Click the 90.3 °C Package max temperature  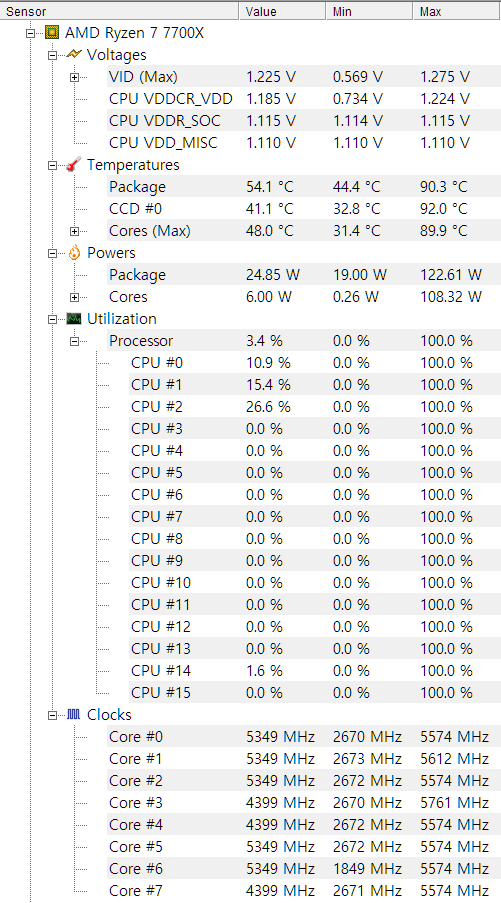click(444, 187)
